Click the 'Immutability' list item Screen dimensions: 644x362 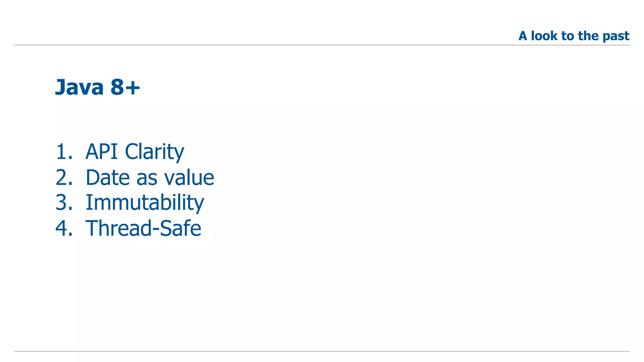point(145,203)
